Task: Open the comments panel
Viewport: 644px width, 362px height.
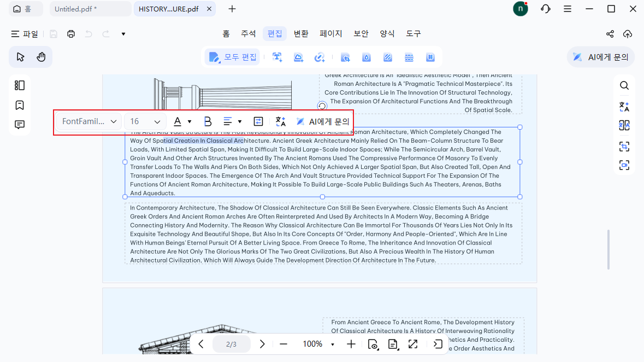Action: 19,124
